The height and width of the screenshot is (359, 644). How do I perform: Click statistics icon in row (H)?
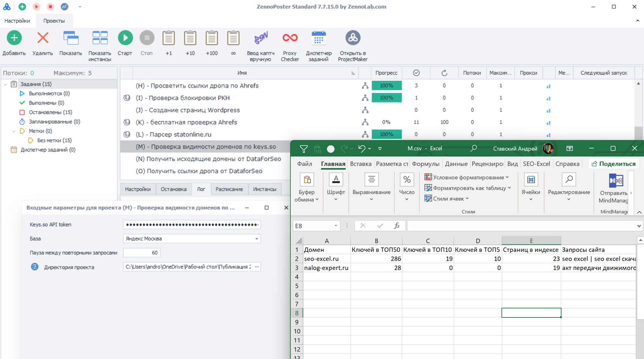click(548, 86)
